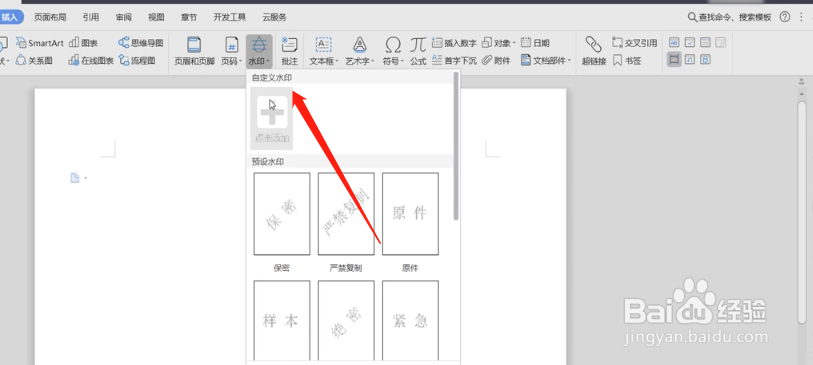Open the 页码 page number dropdown
This screenshot has width=813, height=365.
(x=232, y=51)
